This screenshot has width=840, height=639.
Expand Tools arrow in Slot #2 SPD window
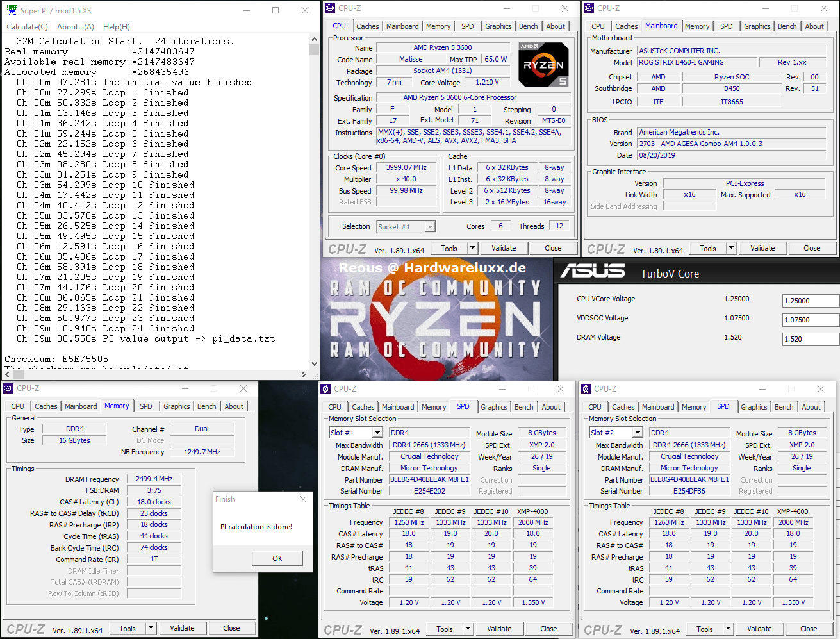(728, 629)
